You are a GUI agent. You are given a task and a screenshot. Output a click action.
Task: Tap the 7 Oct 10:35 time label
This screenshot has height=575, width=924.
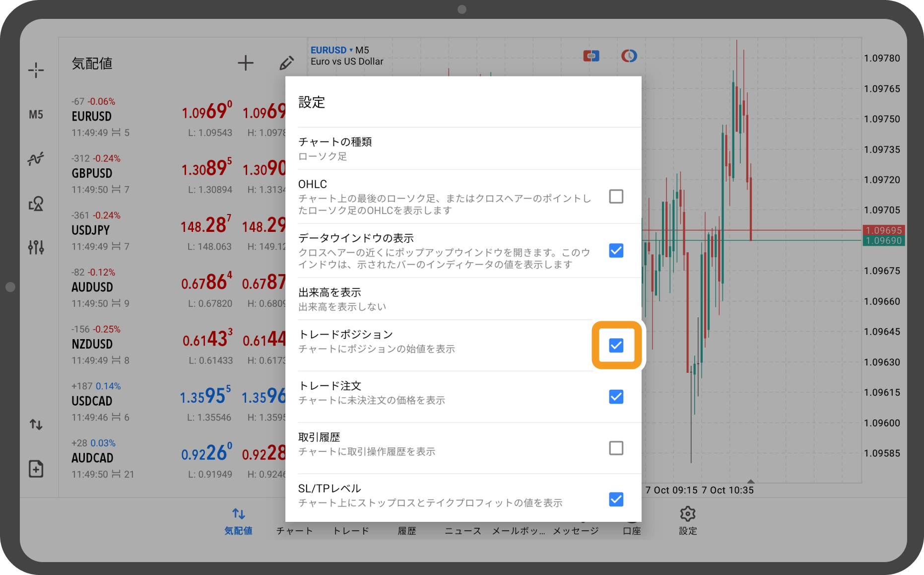point(727,490)
